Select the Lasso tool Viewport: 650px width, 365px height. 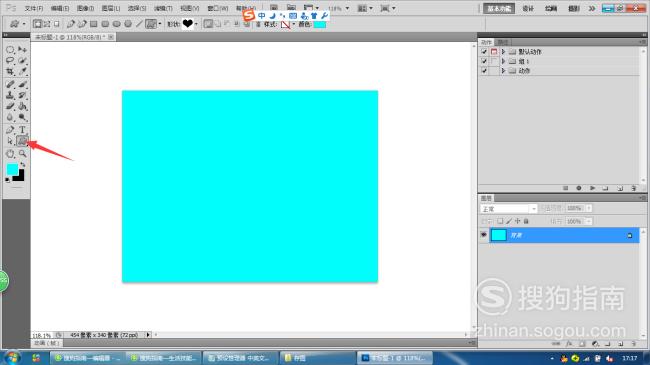[x=10, y=61]
